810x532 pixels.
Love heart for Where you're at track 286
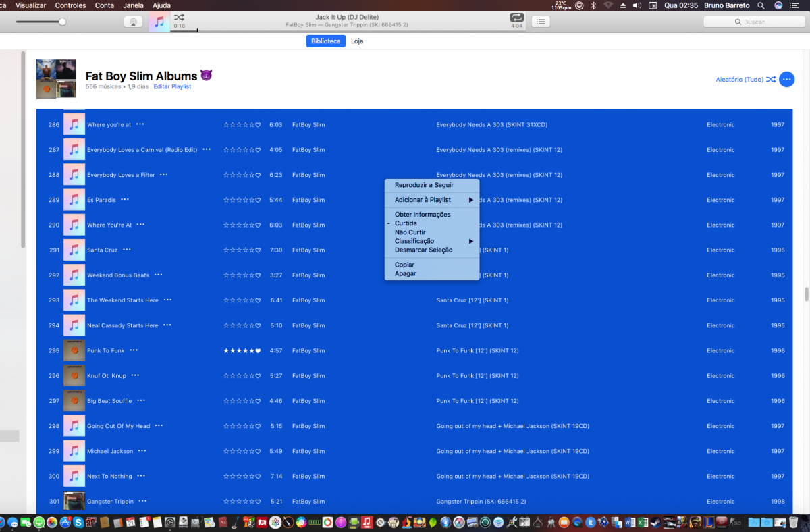(258, 125)
